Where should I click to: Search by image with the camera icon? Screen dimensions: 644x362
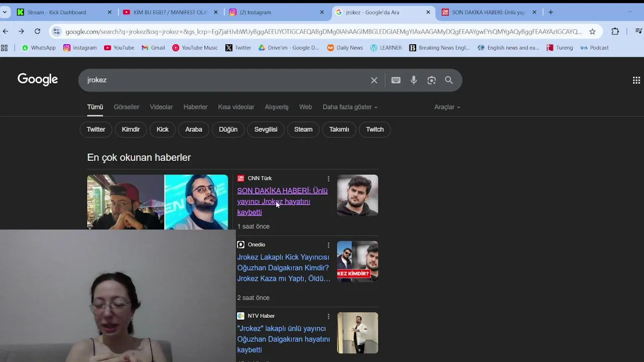click(x=431, y=80)
